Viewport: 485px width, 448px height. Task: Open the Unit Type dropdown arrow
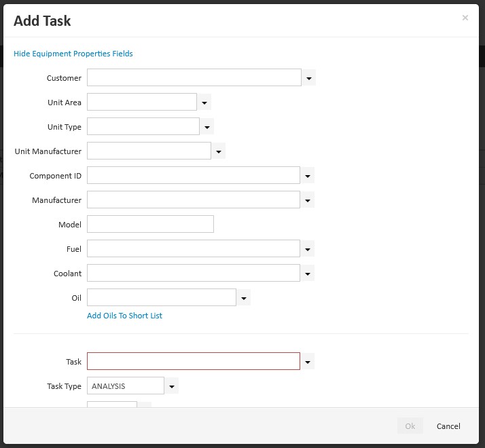click(x=207, y=127)
